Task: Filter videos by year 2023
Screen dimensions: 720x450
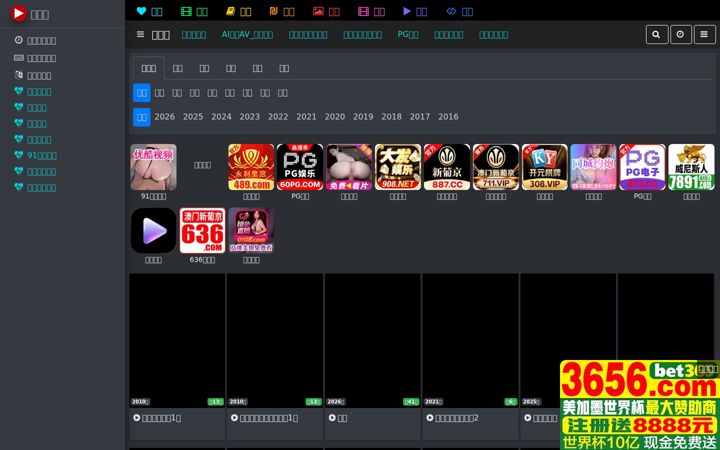Action: point(250,117)
